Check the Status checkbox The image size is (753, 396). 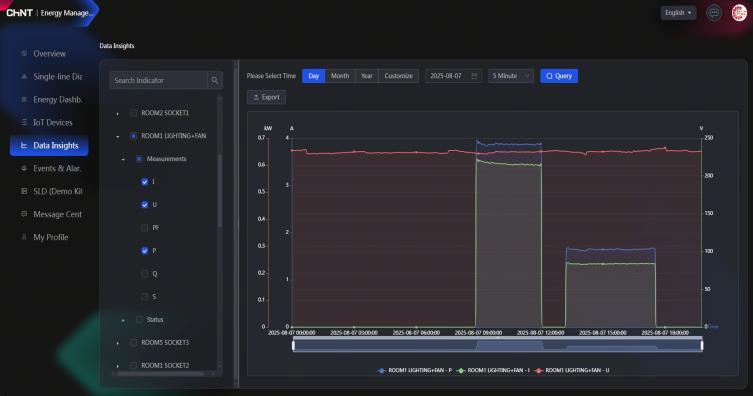[139, 319]
